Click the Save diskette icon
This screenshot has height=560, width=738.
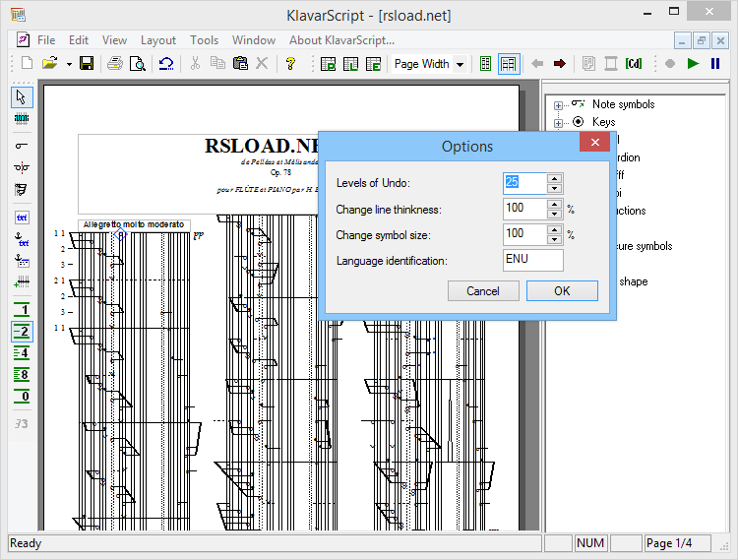[x=87, y=64]
